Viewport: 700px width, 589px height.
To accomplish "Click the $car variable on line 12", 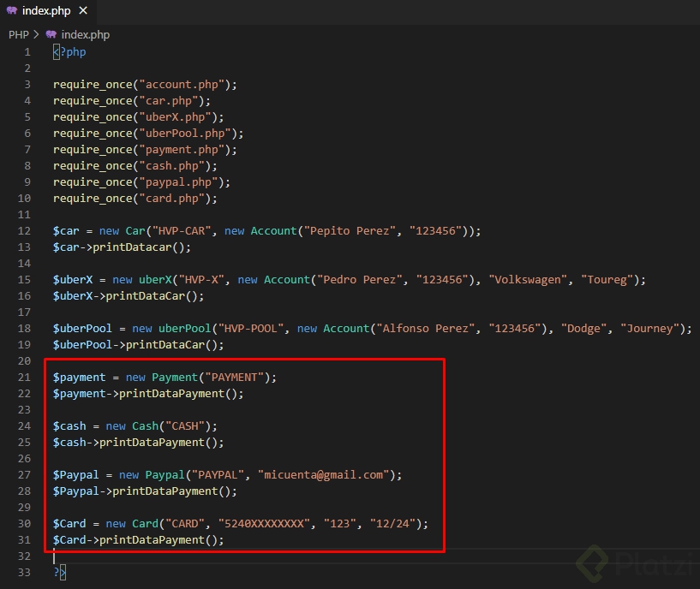I will tap(66, 231).
